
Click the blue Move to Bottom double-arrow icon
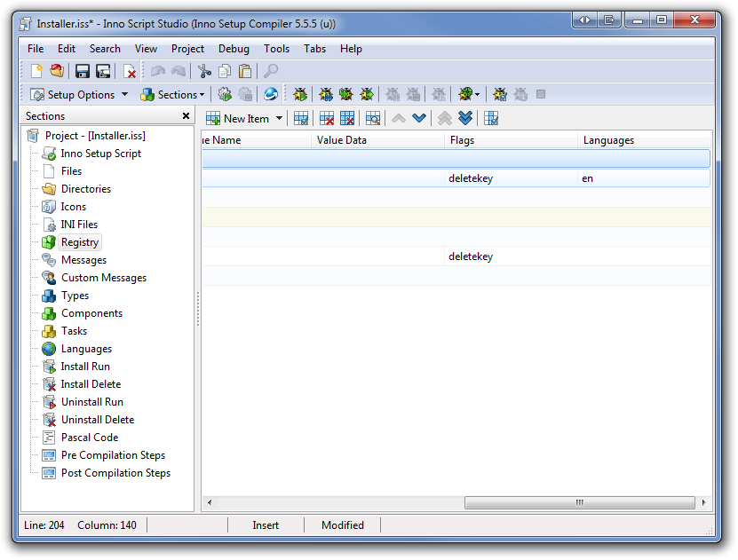click(465, 118)
